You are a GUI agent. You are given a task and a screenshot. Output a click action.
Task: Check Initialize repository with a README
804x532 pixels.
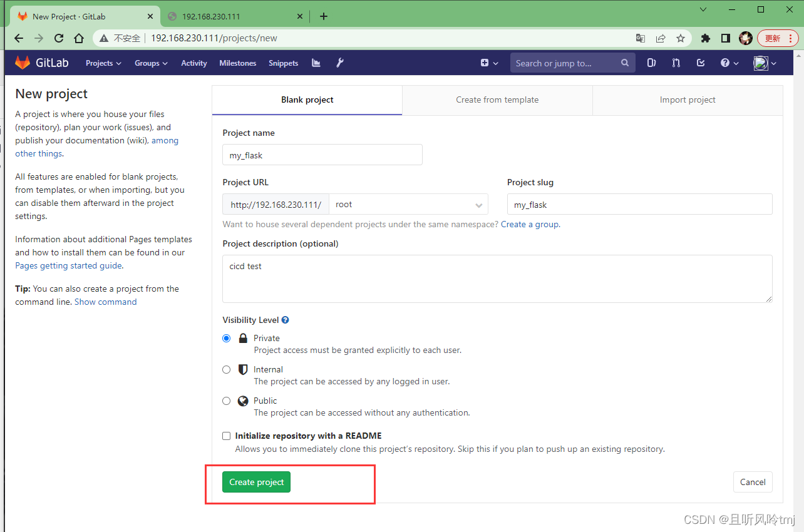(x=227, y=436)
